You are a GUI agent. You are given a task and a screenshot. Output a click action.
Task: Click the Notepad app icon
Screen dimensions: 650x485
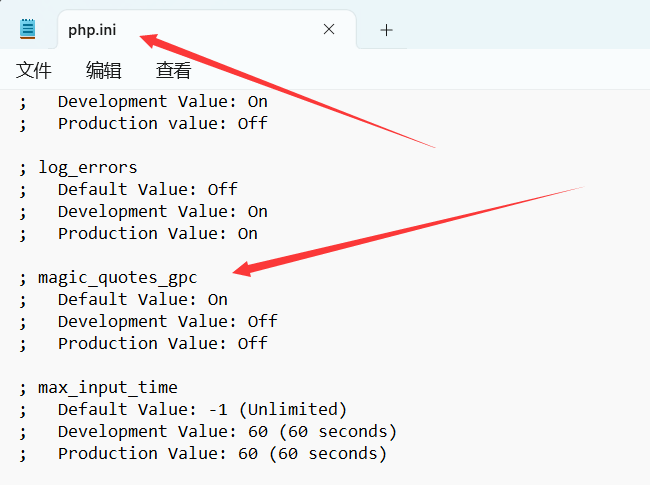click(28, 29)
